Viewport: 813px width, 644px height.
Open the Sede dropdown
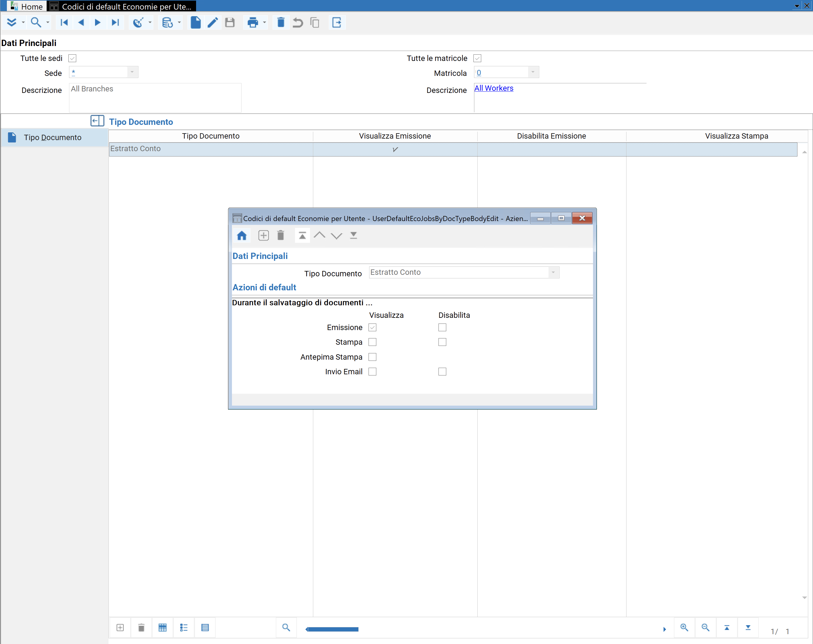(x=132, y=72)
